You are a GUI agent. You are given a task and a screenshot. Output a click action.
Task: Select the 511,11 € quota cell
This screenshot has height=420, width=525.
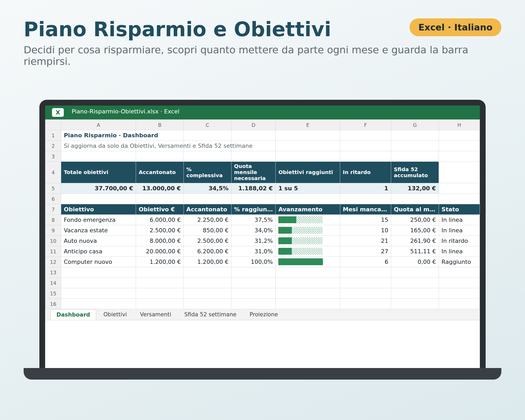(415, 251)
